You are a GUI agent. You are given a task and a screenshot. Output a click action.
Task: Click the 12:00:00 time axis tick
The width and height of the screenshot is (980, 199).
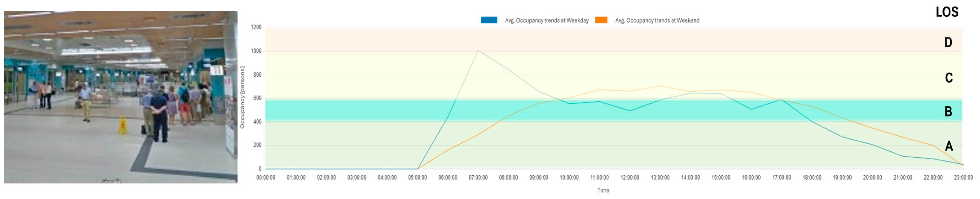630,178
